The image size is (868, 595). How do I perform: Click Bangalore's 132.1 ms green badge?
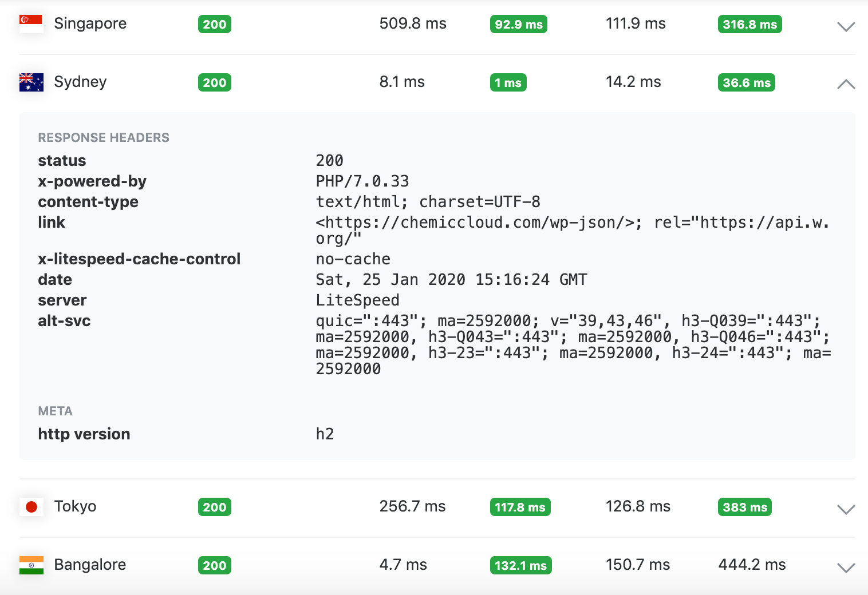520,565
